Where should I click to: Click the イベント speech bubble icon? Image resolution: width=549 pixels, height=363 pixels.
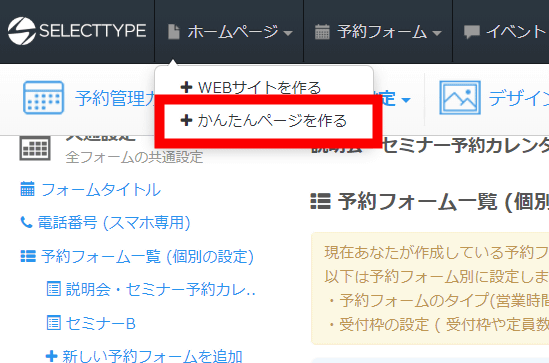point(472,32)
